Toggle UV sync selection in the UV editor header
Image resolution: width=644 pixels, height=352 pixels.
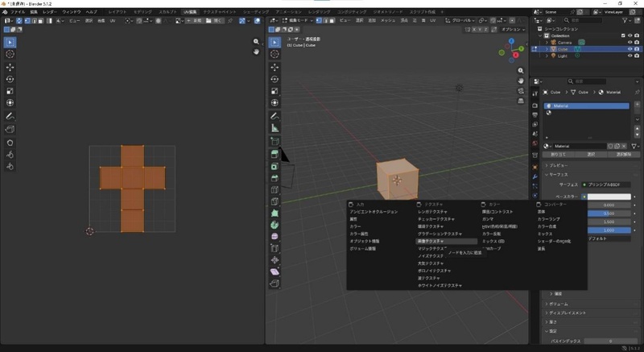coord(19,20)
